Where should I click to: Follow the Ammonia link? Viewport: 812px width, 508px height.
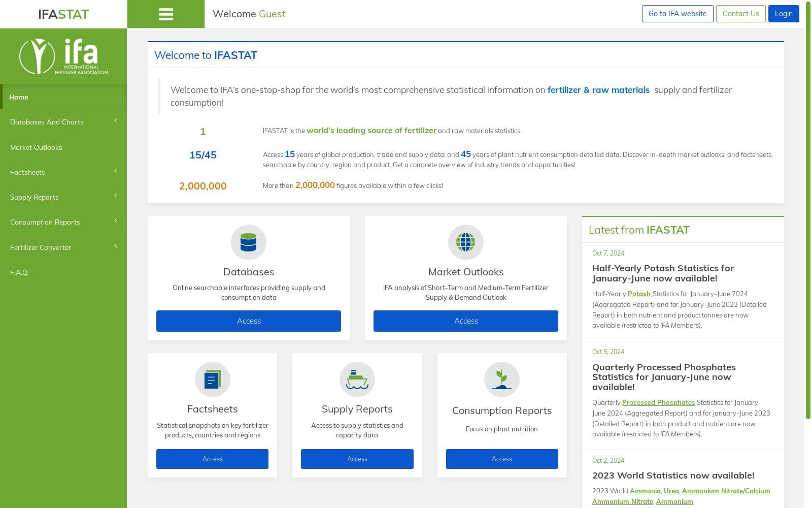click(645, 491)
